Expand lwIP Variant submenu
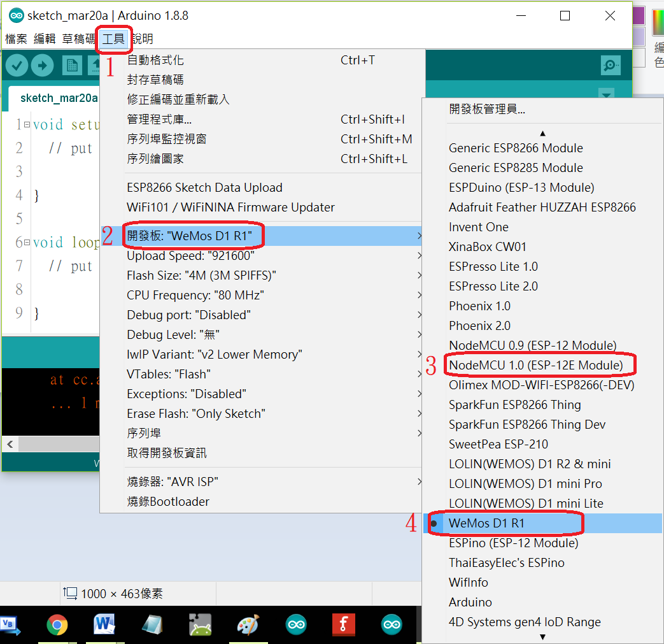Image resolution: width=664 pixels, height=644 pixels. click(261, 354)
